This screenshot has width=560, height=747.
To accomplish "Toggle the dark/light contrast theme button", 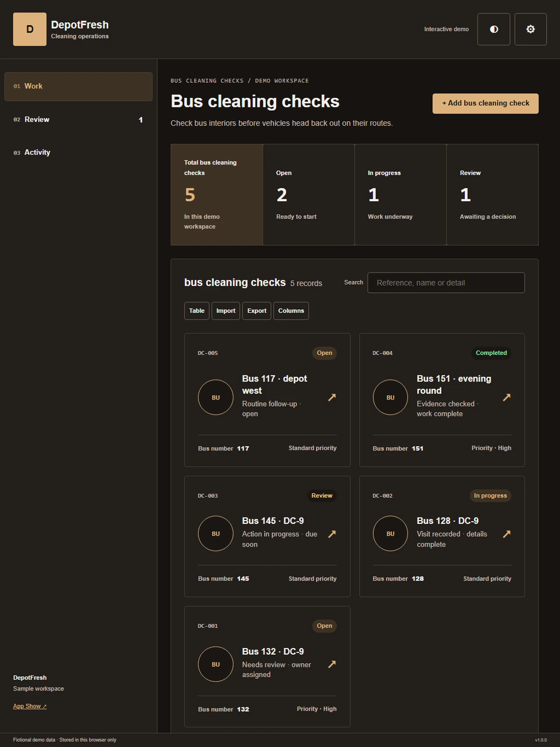I will tap(494, 29).
